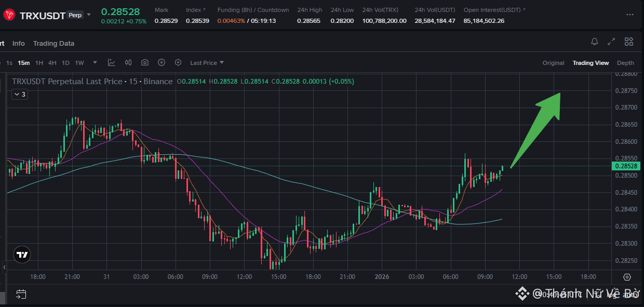644x307 pixels.
Task: Click the 21:00 label left of 2026
Action: click(347, 277)
